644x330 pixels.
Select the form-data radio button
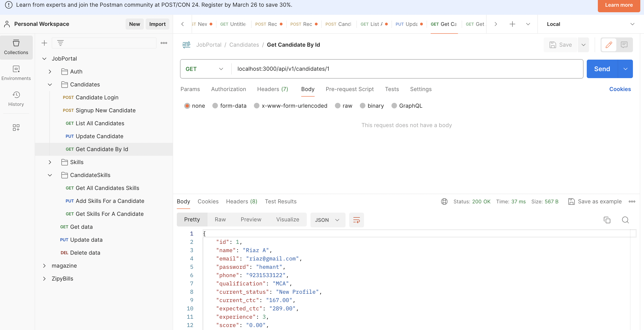(x=215, y=106)
